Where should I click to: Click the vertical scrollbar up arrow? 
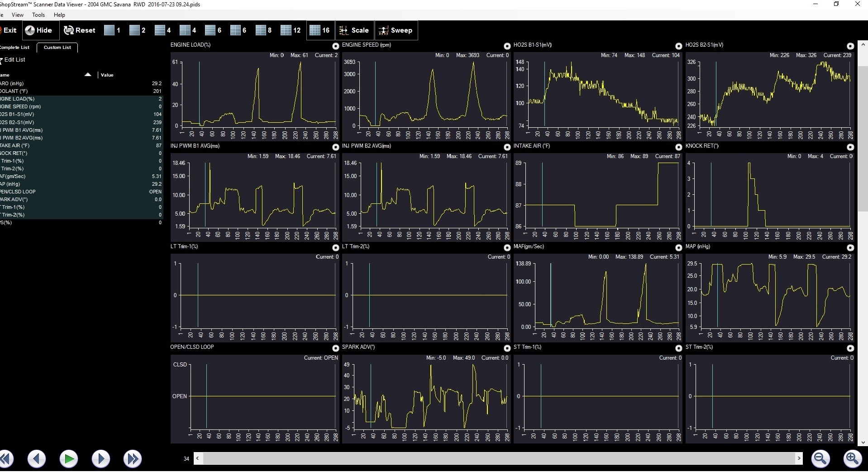(863, 45)
